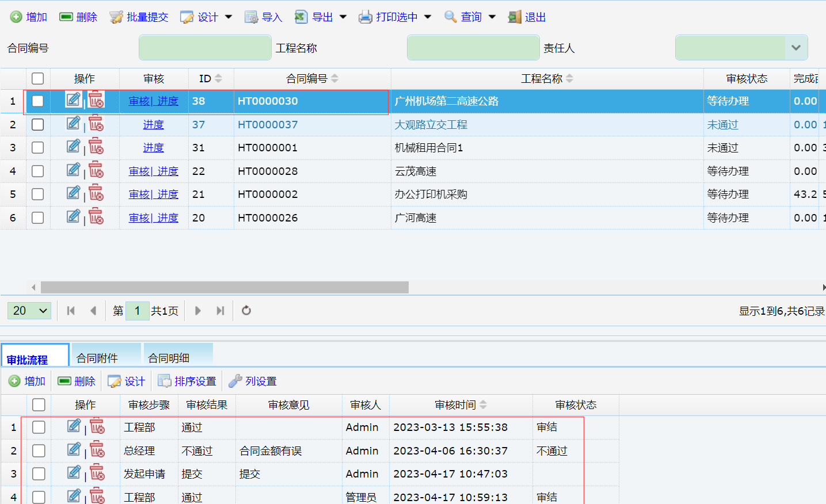
Task: Delete the HT0000037 contract row via trash icon
Action: click(x=96, y=124)
